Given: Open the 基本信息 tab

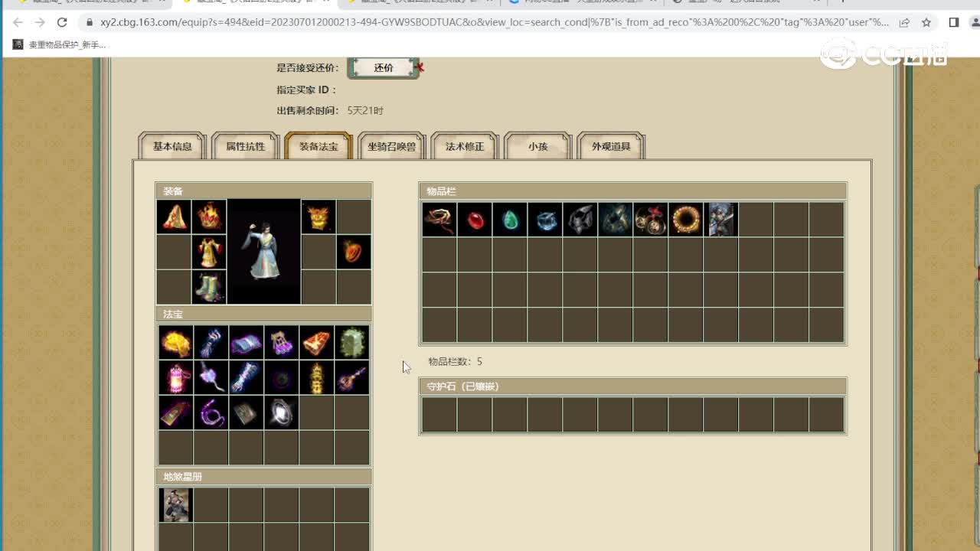Looking at the screenshot, I should click(172, 146).
